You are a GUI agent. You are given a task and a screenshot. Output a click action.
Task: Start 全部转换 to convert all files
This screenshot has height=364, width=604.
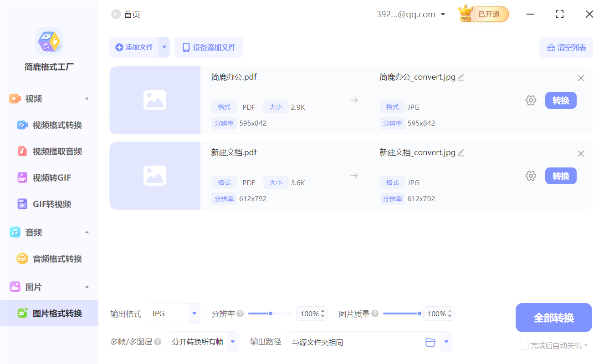(553, 318)
